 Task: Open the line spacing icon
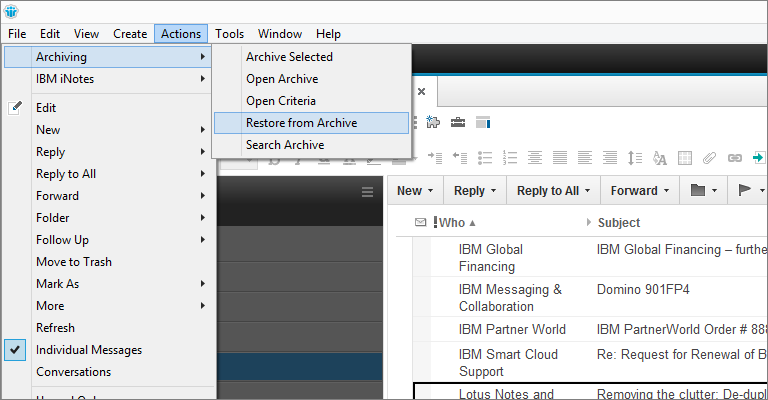(635, 158)
